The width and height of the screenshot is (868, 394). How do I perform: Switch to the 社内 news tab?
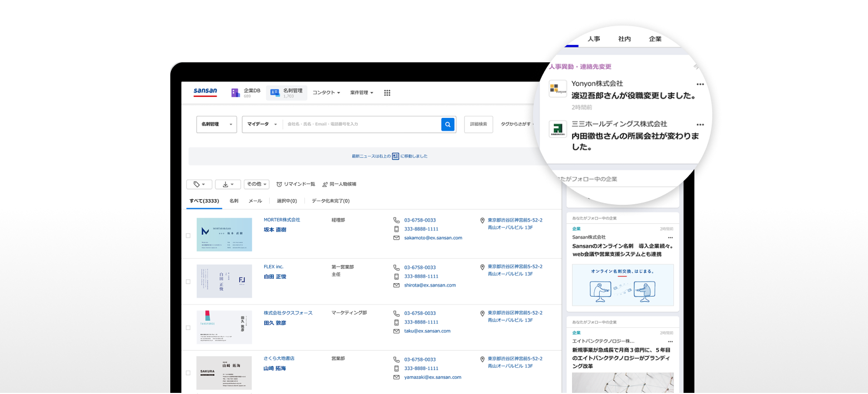(x=624, y=39)
